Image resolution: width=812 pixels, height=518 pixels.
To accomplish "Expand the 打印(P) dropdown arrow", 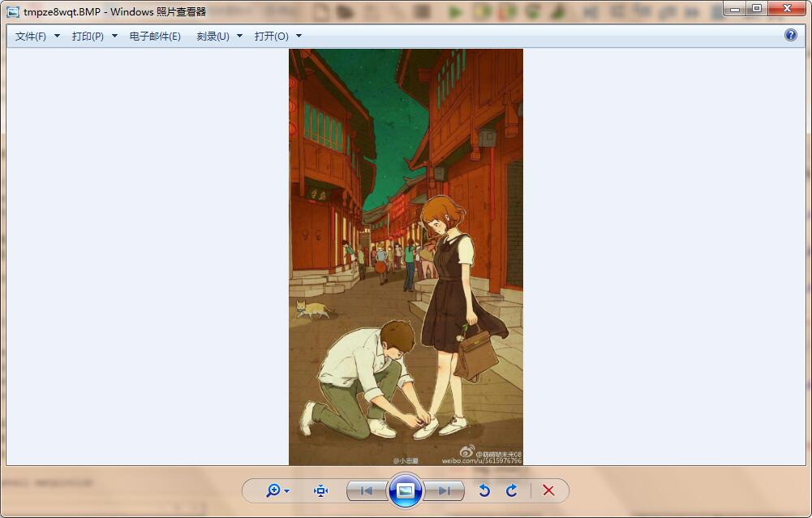I will click(x=114, y=36).
